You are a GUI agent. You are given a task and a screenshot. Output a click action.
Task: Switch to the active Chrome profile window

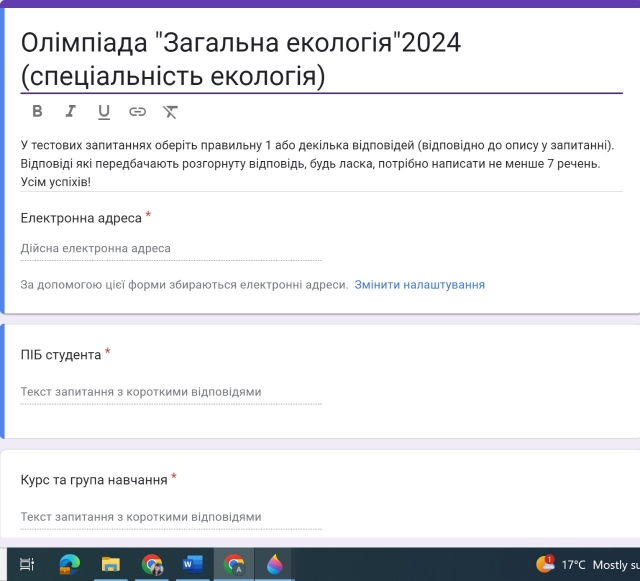click(234, 564)
